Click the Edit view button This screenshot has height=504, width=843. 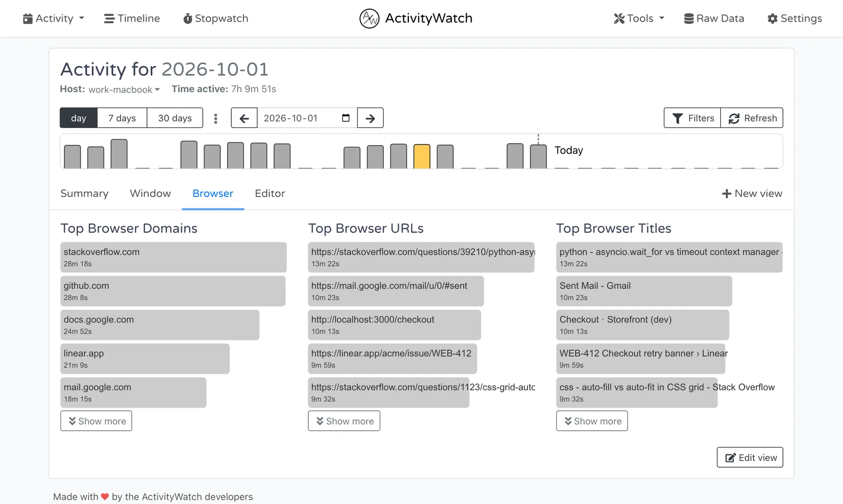750,457
